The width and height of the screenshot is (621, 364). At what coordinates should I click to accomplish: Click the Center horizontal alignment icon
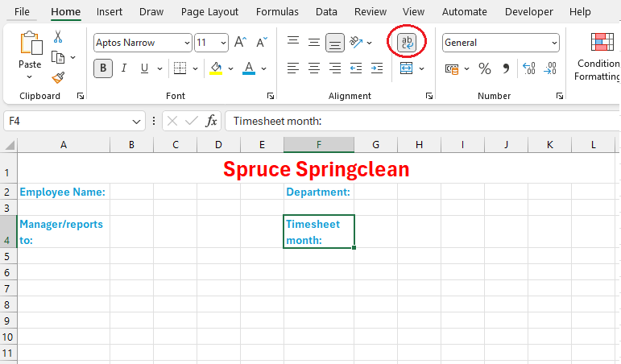[x=314, y=68]
